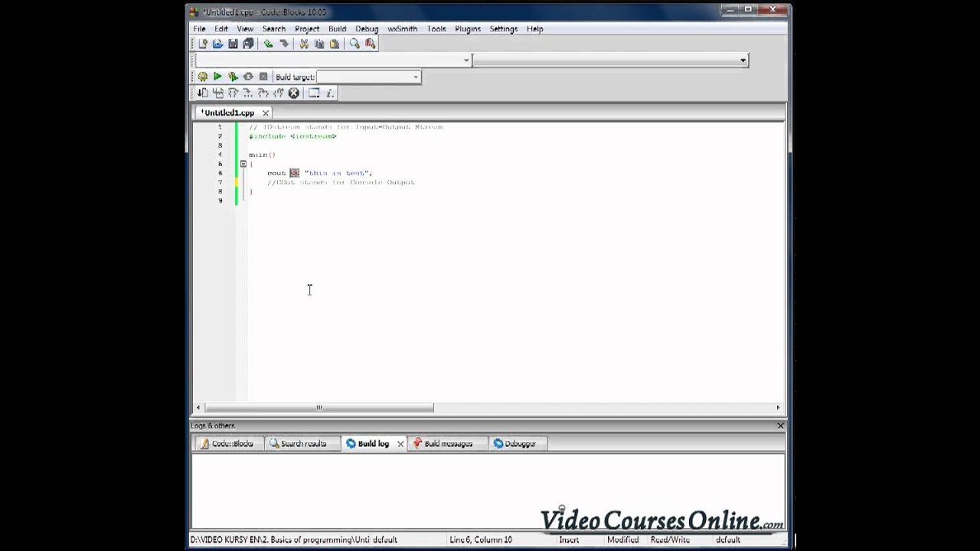Click the horizontal scrollbar left arrow
The image size is (980, 551).
[198, 408]
